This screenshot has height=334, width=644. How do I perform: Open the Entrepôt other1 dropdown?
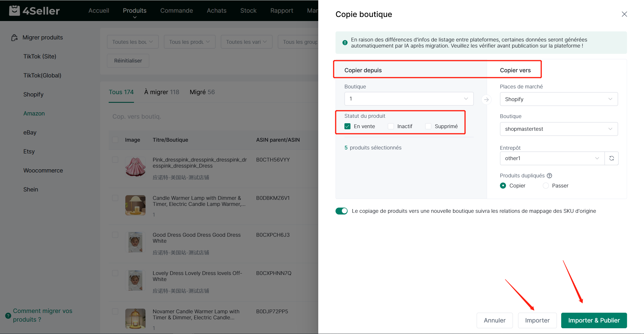coord(552,158)
